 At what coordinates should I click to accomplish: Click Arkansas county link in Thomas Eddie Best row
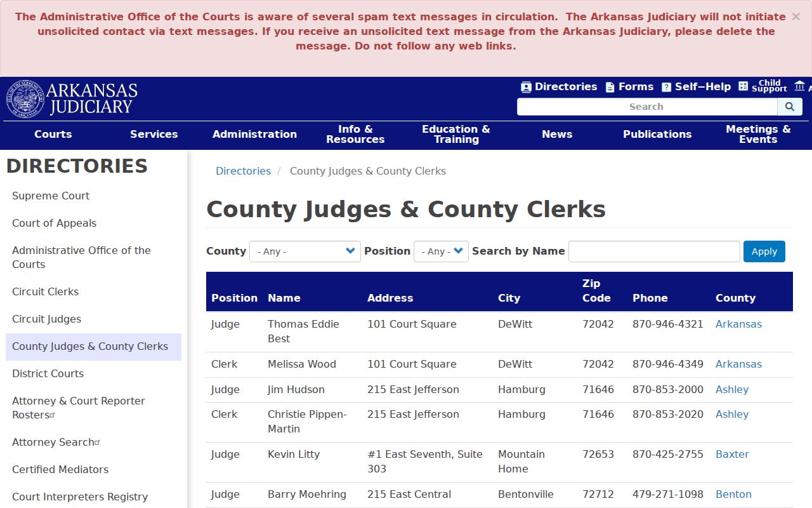tap(738, 324)
